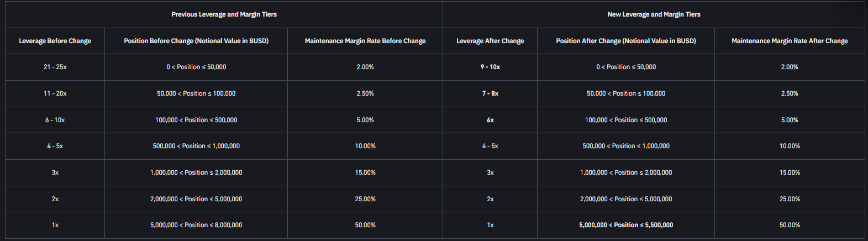Select the "5,000,000 < Position ≤ 5,500,000" cell

click(x=626, y=225)
